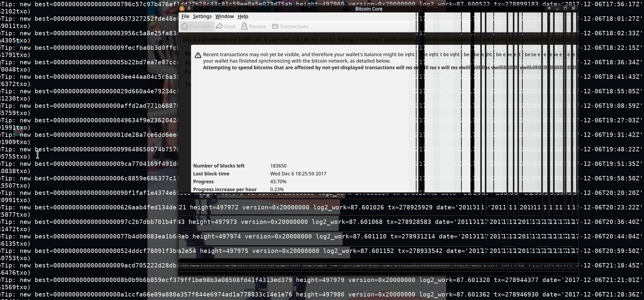Click height=497979 in the terminal log
This screenshot has height=300, width=644.
[320, 280]
